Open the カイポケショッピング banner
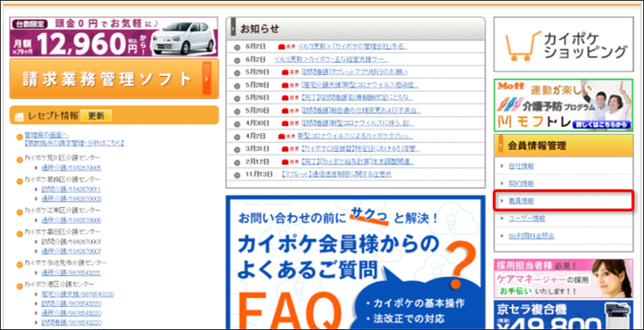Viewport: 644px width, 330px height. tap(564, 44)
